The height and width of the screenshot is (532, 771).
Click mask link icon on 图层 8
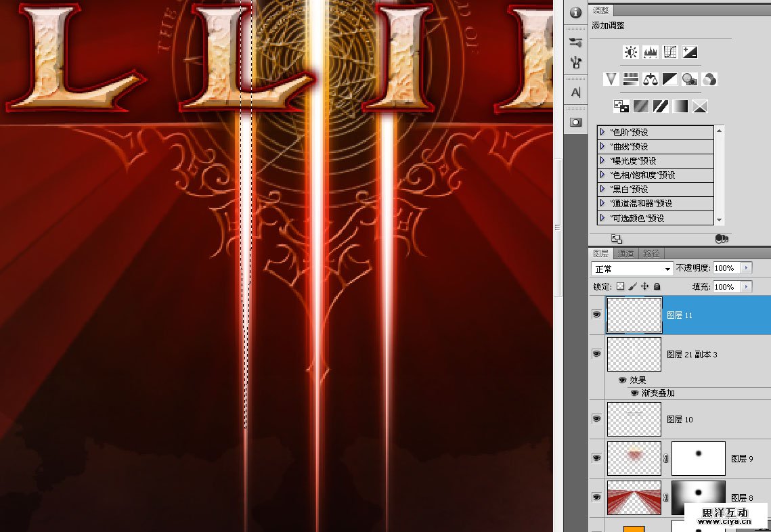pyautogui.click(x=666, y=497)
